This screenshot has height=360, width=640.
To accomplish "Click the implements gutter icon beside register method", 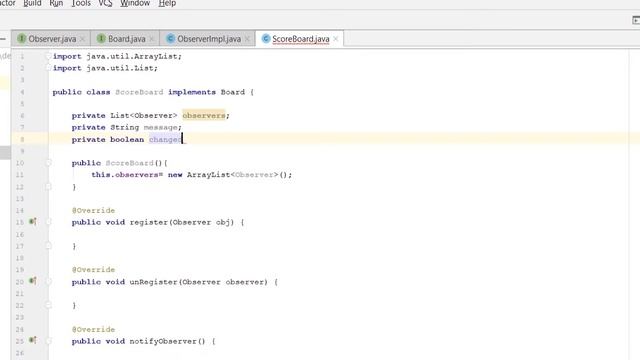I will click(33, 222).
